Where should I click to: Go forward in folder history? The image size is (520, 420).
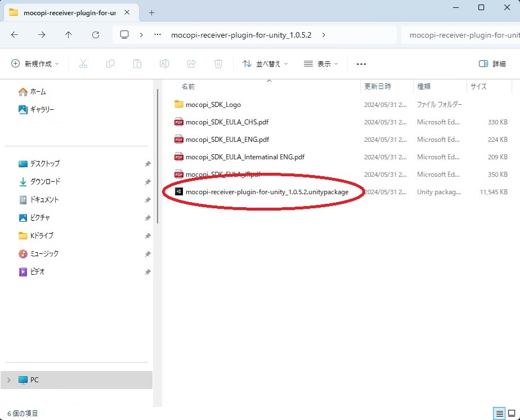[x=42, y=35]
